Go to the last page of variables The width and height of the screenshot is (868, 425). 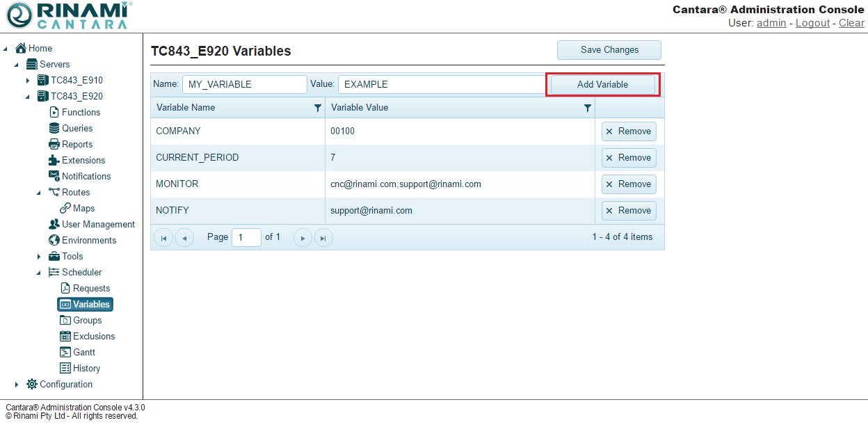(323, 238)
